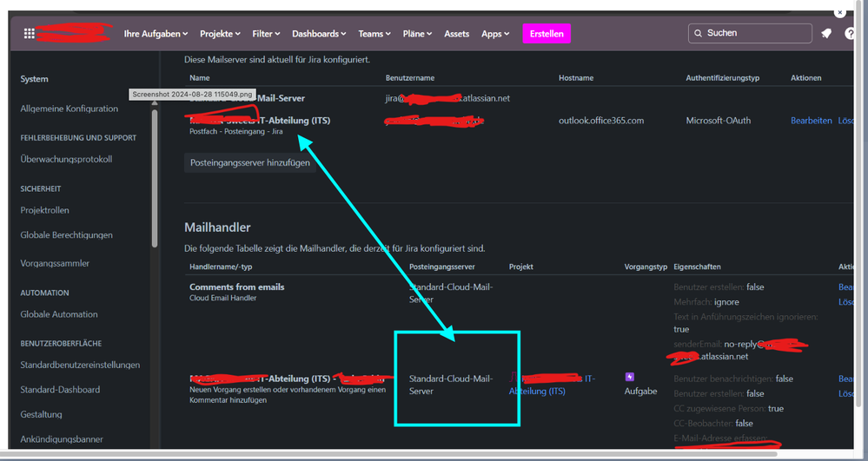The width and height of the screenshot is (868, 461).
Task: Click Aufgabe issue type text
Action: pos(641,392)
